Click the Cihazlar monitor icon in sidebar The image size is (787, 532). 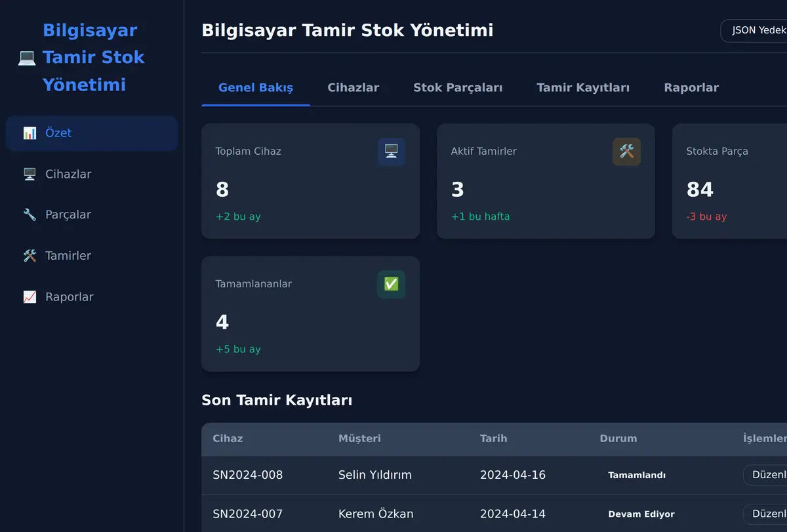coord(30,174)
